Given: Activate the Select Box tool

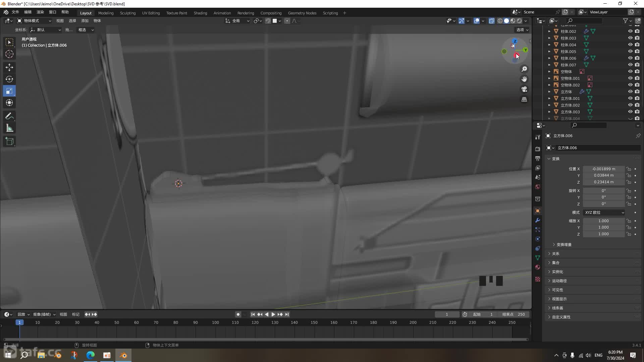Looking at the screenshot, I should coord(9,42).
